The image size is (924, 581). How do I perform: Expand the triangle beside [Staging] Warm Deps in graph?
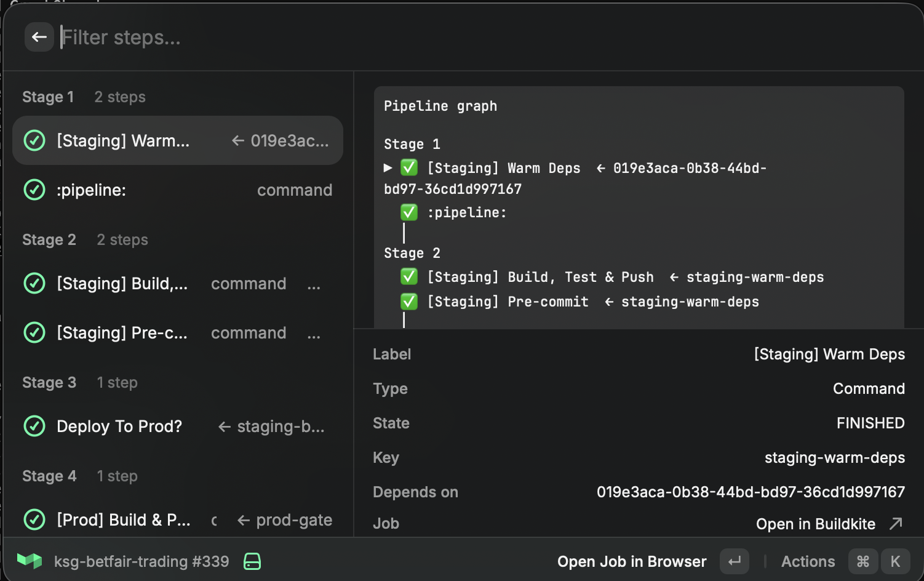click(x=388, y=167)
